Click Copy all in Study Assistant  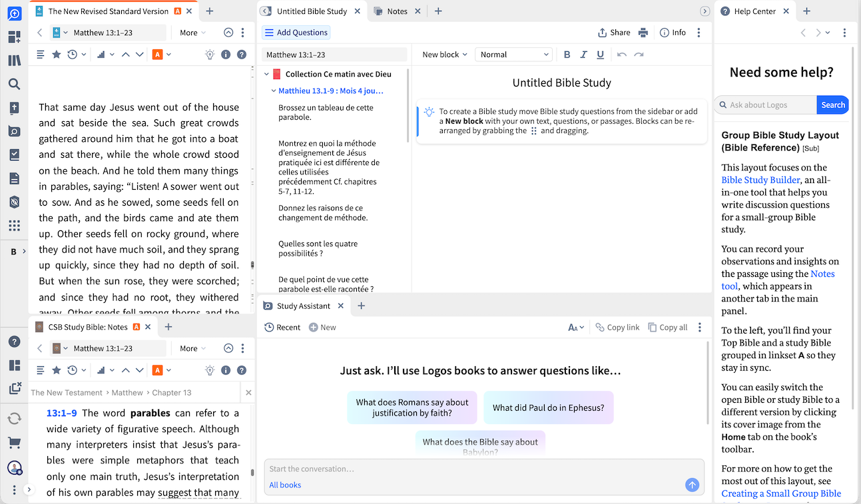tap(668, 327)
